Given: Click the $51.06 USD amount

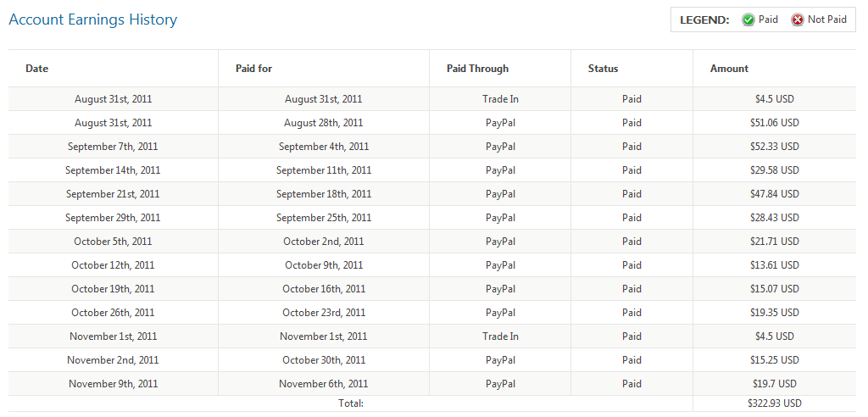Looking at the screenshot, I should pos(775,123).
